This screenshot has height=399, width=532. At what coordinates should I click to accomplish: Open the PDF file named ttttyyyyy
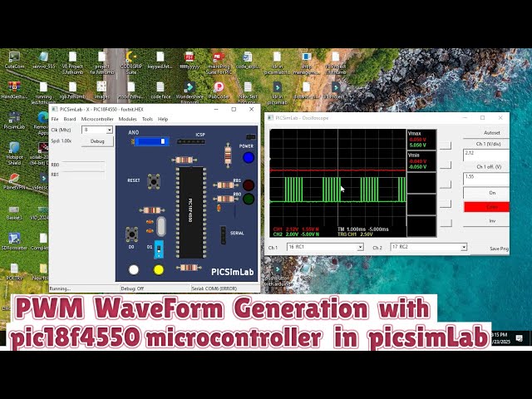[x=190, y=60]
